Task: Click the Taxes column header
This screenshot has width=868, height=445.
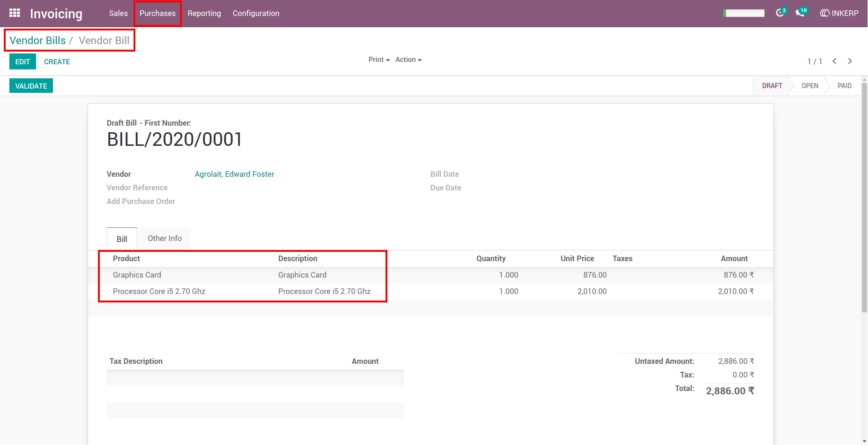Action: coord(623,258)
